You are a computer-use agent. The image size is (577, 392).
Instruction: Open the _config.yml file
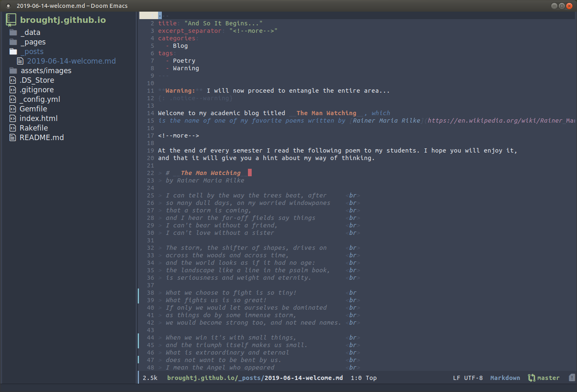(40, 99)
